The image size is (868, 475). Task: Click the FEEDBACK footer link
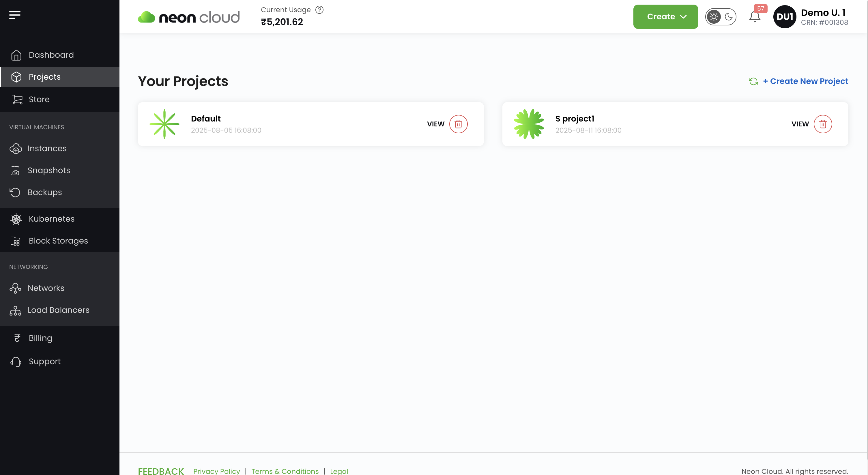[x=161, y=471]
